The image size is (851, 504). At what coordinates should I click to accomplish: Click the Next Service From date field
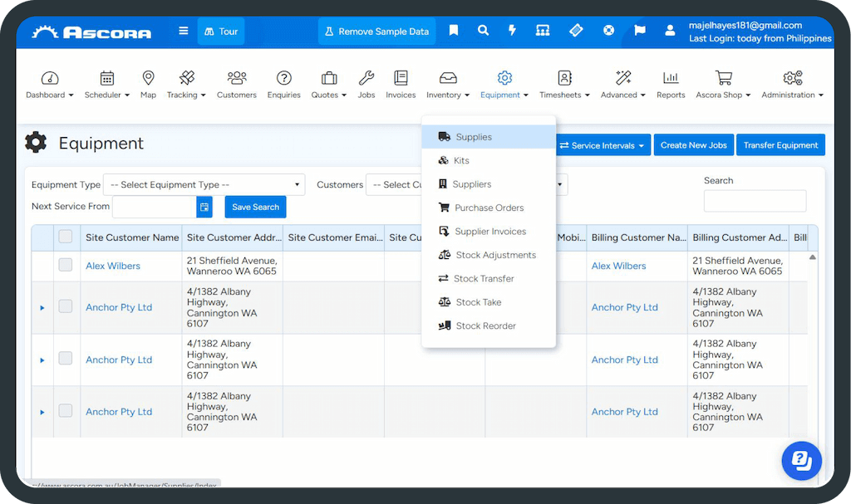click(x=155, y=208)
